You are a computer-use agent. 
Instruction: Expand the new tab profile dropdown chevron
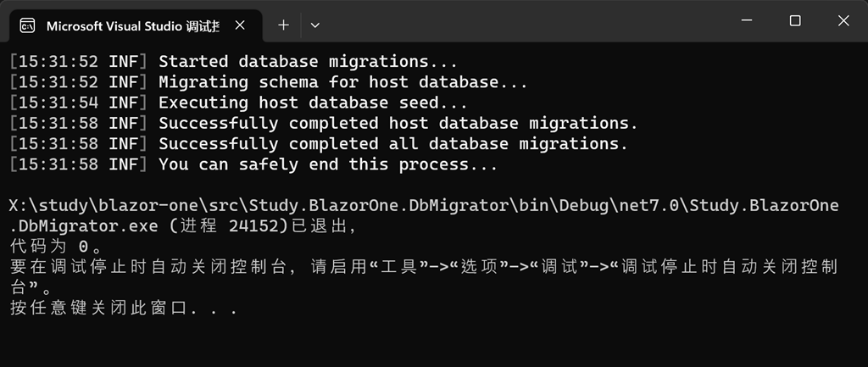pos(315,25)
